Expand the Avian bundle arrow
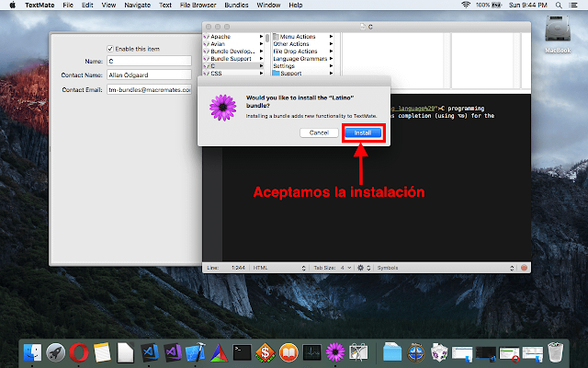The height and width of the screenshot is (368, 588). (x=261, y=44)
